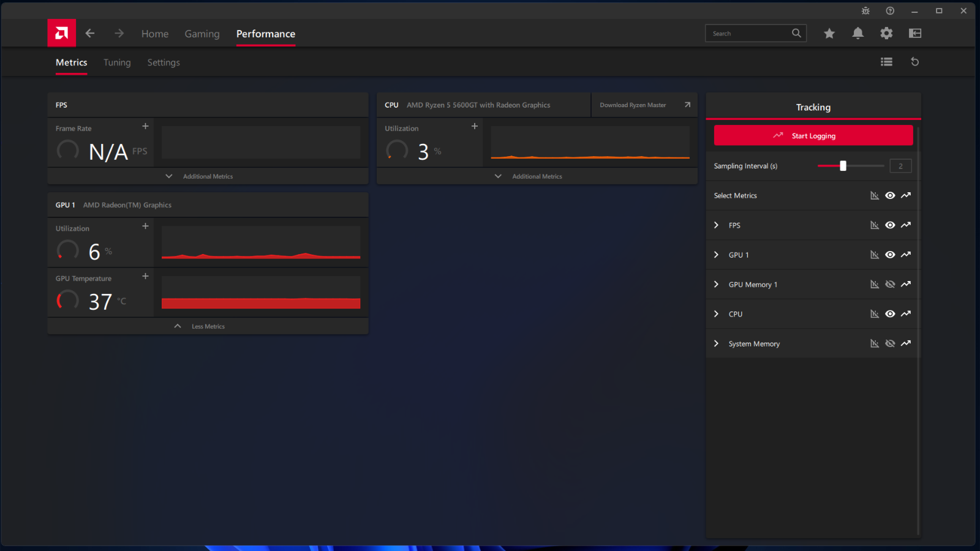
Task: Switch to the Settings sub-tab
Action: 164,62
